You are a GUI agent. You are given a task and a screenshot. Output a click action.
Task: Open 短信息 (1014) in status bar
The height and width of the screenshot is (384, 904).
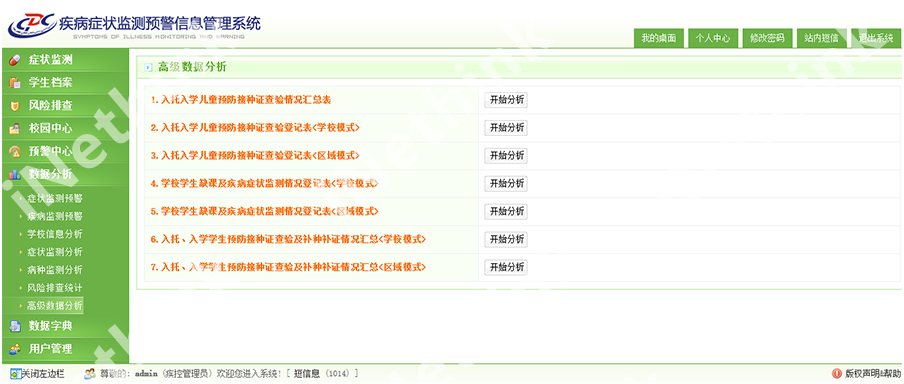click(x=322, y=374)
